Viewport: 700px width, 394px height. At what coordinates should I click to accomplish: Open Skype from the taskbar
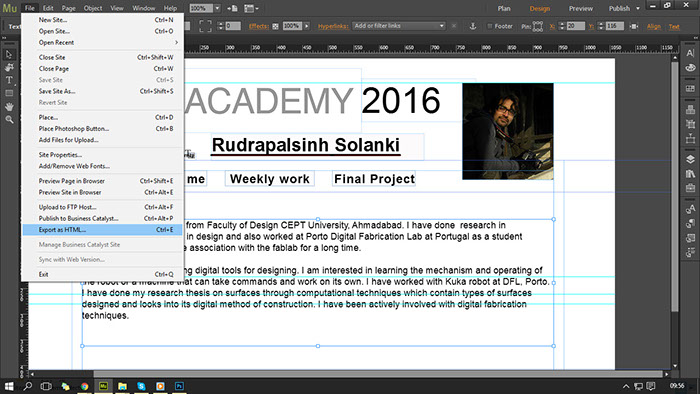tap(141, 386)
